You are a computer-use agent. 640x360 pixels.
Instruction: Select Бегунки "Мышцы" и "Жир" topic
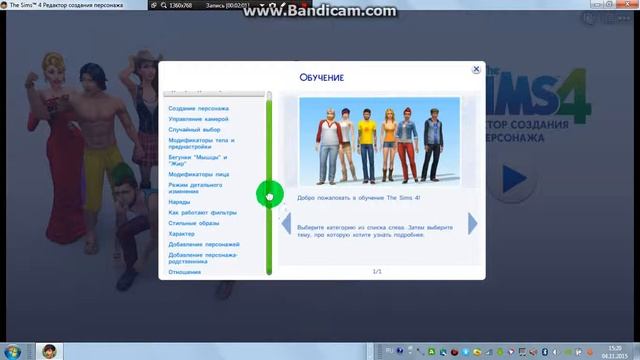[198, 160]
